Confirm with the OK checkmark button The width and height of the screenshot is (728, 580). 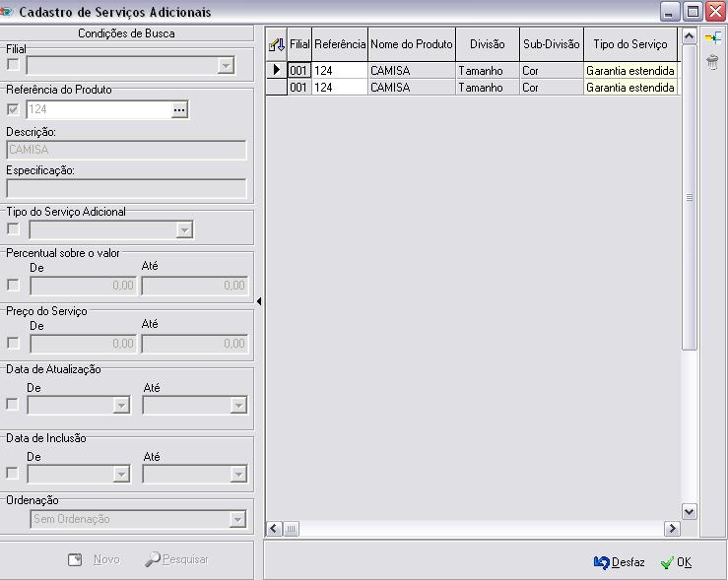[676, 562]
